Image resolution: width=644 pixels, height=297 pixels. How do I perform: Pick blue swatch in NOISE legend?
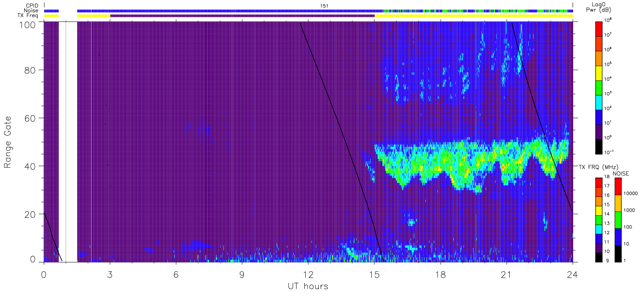point(618,236)
